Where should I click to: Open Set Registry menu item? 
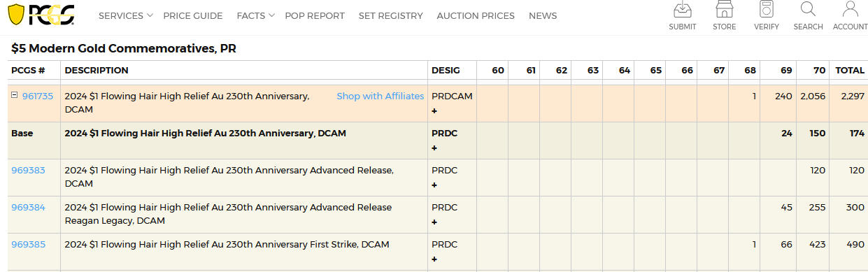[390, 15]
